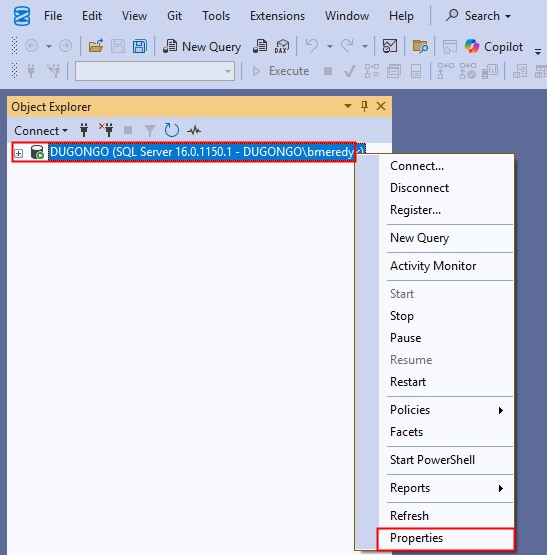Click the DAX query icon
Image resolution: width=547 pixels, height=555 pixels.
(x=282, y=46)
